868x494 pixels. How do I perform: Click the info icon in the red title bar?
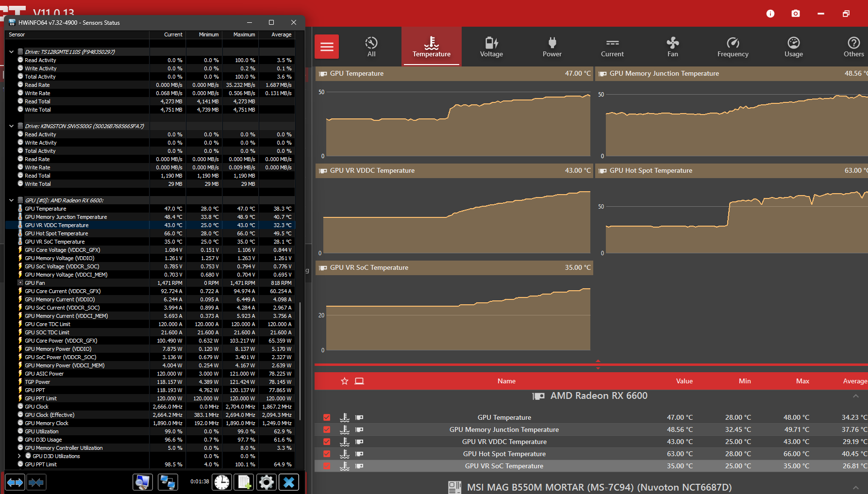pyautogui.click(x=770, y=14)
